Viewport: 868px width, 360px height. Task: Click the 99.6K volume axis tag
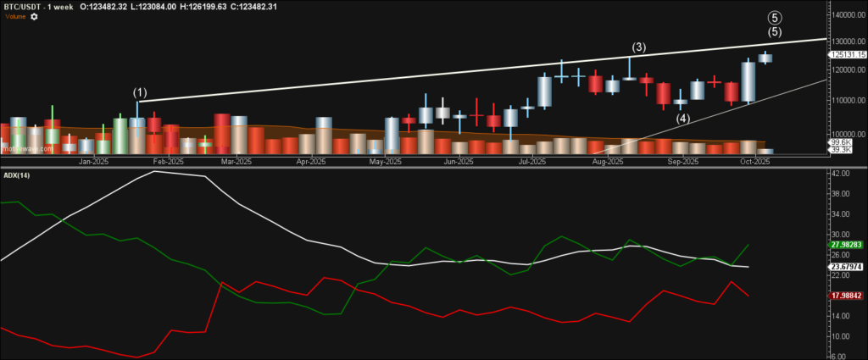tap(838, 142)
